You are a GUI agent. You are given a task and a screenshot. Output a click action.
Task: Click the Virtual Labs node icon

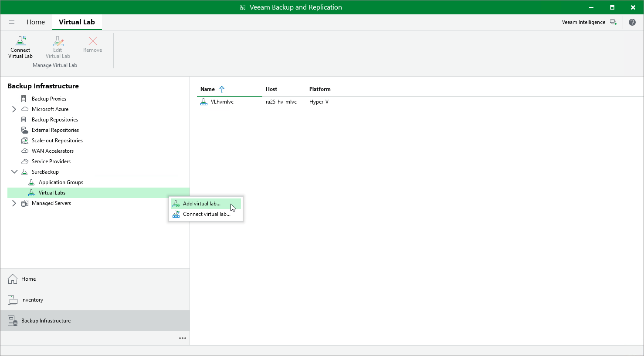pos(31,193)
